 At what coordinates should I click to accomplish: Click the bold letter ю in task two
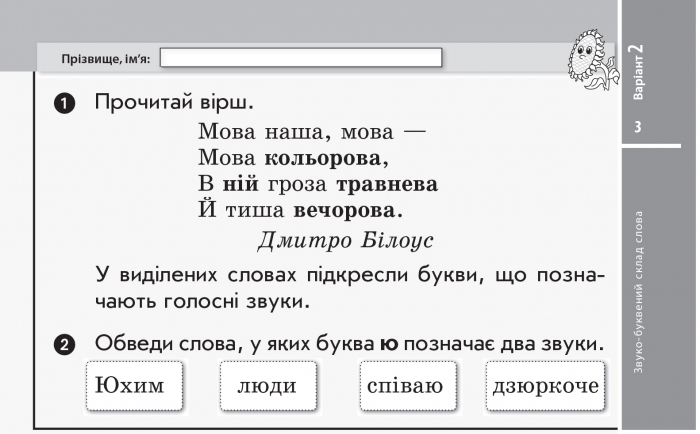pyautogui.click(x=389, y=344)
